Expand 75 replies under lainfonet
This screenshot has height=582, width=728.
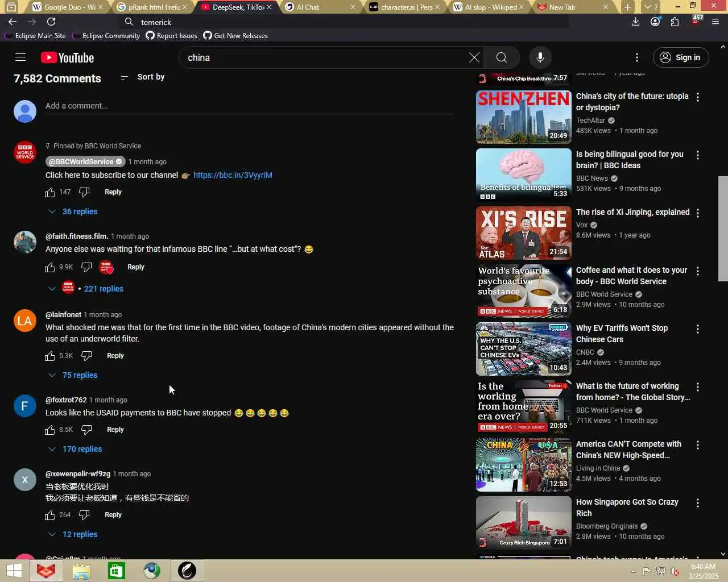[x=73, y=375]
